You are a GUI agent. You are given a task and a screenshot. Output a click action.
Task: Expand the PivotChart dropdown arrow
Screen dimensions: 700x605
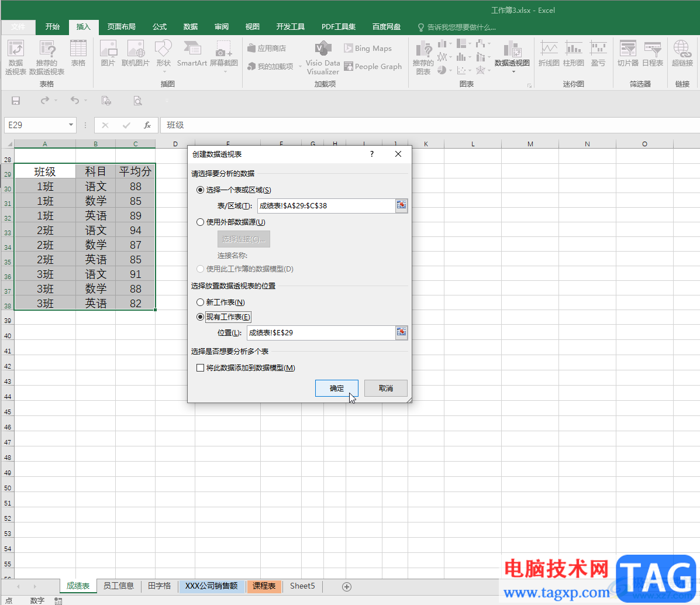click(x=513, y=72)
